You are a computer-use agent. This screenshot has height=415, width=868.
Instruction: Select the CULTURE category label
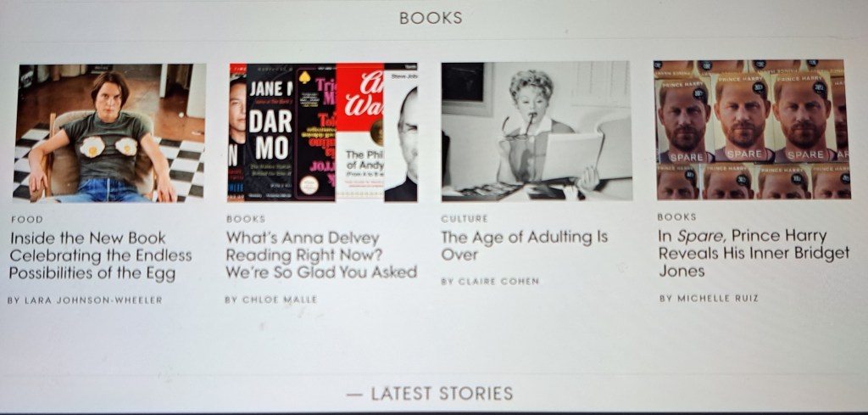[x=465, y=219]
